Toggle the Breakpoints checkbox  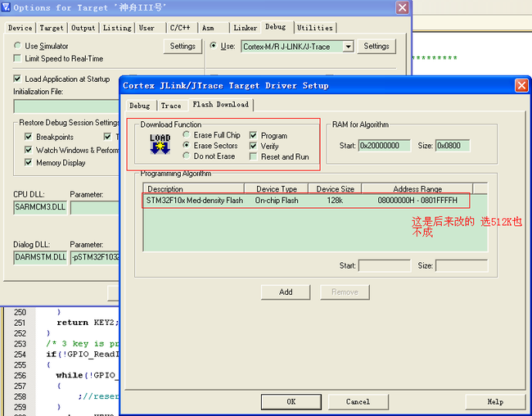coord(29,137)
